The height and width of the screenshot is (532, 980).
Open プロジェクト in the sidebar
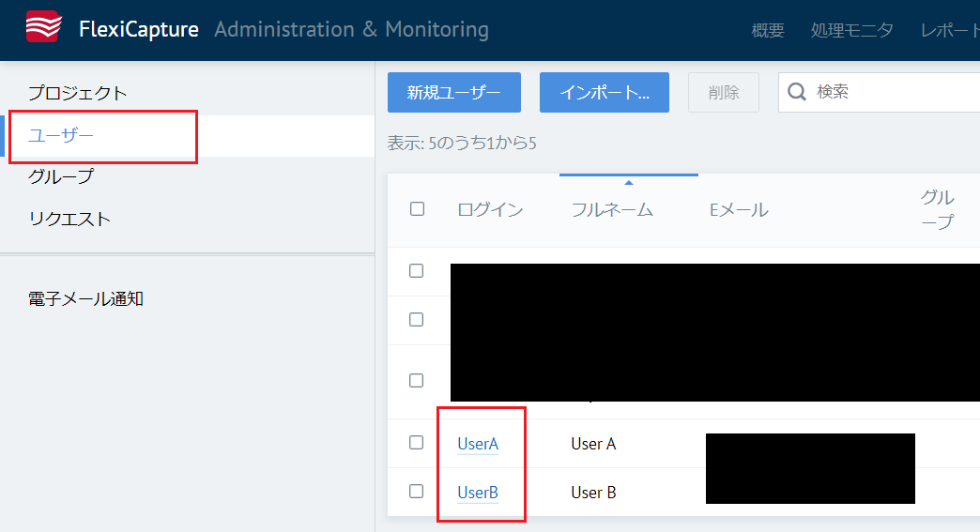(78, 93)
